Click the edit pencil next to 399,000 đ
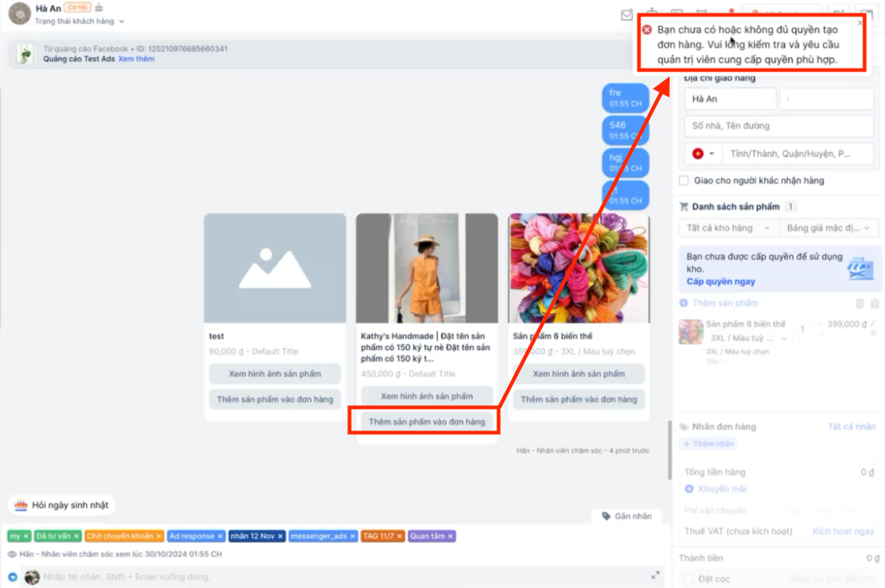Image resolution: width=885 pixels, height=588 pixels. point(873,324)
